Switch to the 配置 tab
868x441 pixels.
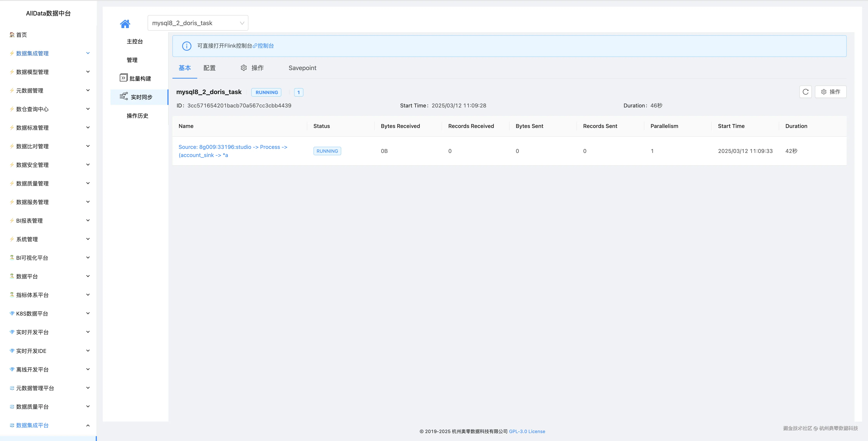click(x=209, y=68)
